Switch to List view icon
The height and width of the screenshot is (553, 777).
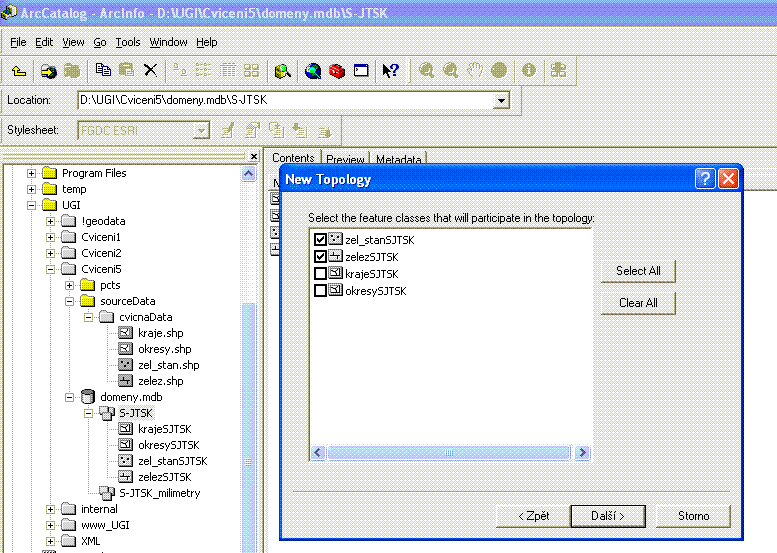click(x=204, y=70)
